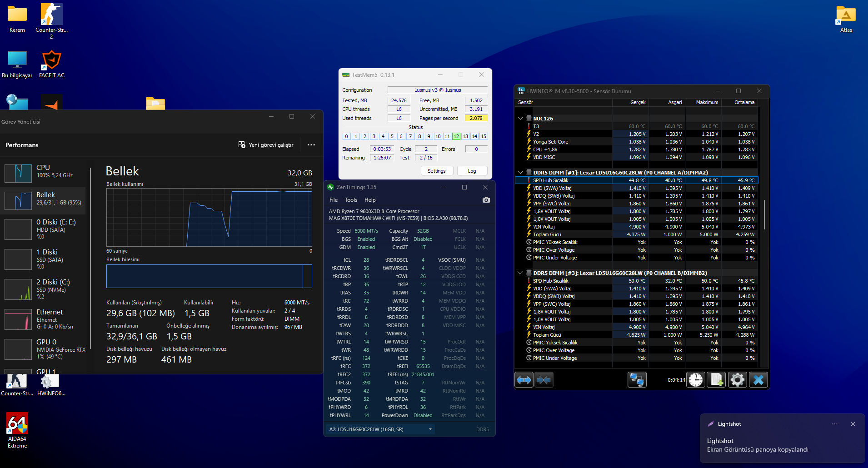Click the Bellek kullanımı memory usage graph
This screenshot has width=868, height=468.
(x=209, y=217)
